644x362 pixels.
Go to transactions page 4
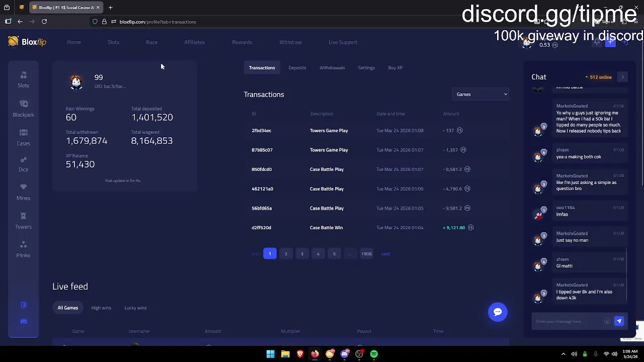coord(318,254)
